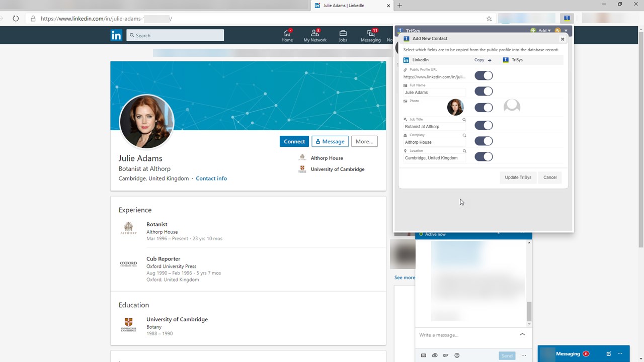This screenshot has width=644, height=362.
Task: Close the Add New Contact dialog
Action: pyautogui.click(x=562, y=39)
